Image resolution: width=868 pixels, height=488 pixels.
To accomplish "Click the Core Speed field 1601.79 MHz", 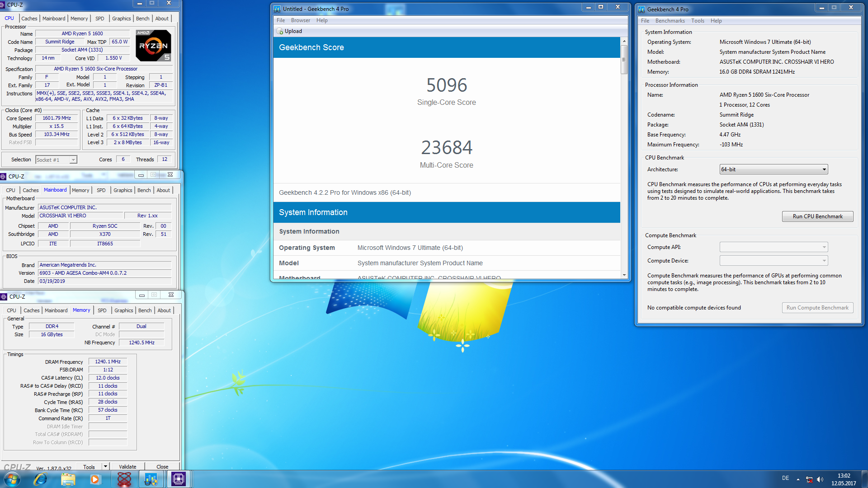I will [x=57, y=118].
